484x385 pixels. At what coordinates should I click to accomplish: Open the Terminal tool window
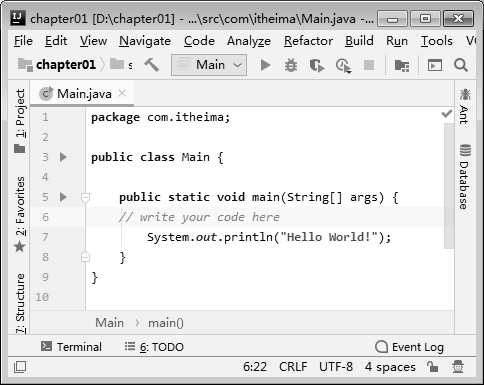[71, 347]
